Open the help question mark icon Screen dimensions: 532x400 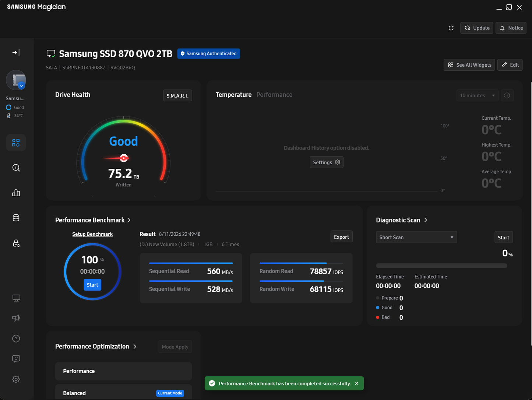click(x=16, y=338)
